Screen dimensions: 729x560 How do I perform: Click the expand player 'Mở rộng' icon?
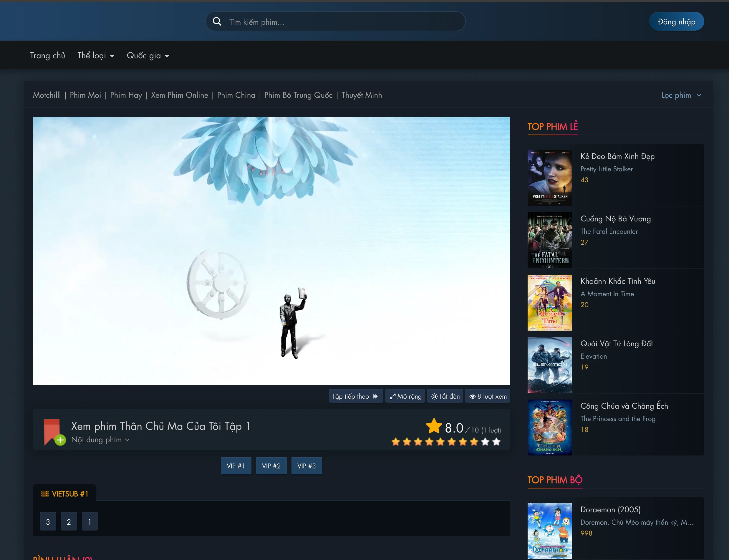pos(393,396)
